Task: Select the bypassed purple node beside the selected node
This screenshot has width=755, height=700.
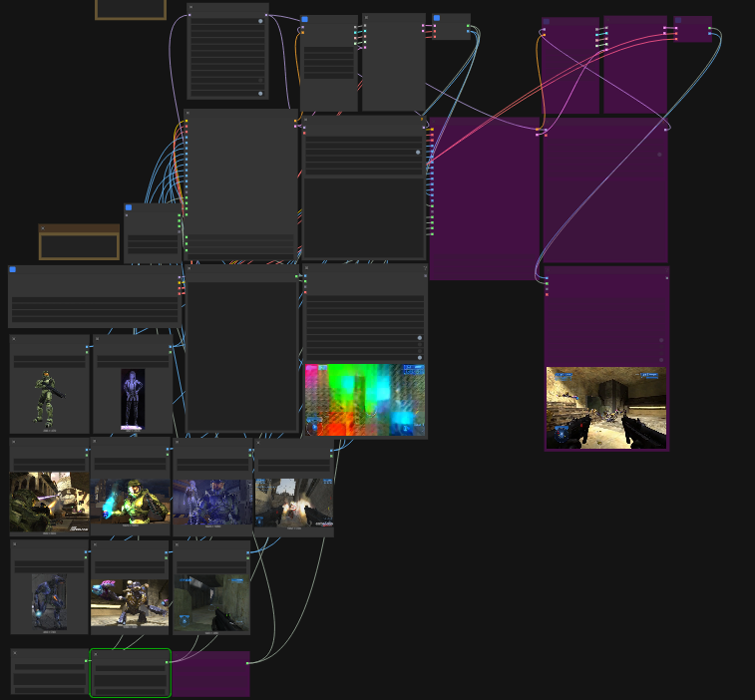Action: point(210,673)
